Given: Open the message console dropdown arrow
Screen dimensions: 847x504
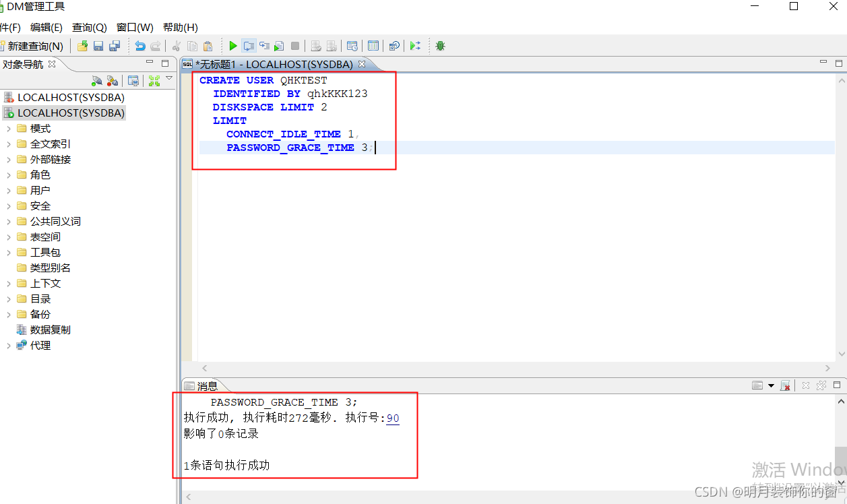Looking at the screenshot, I should click(x=771, y=385).
